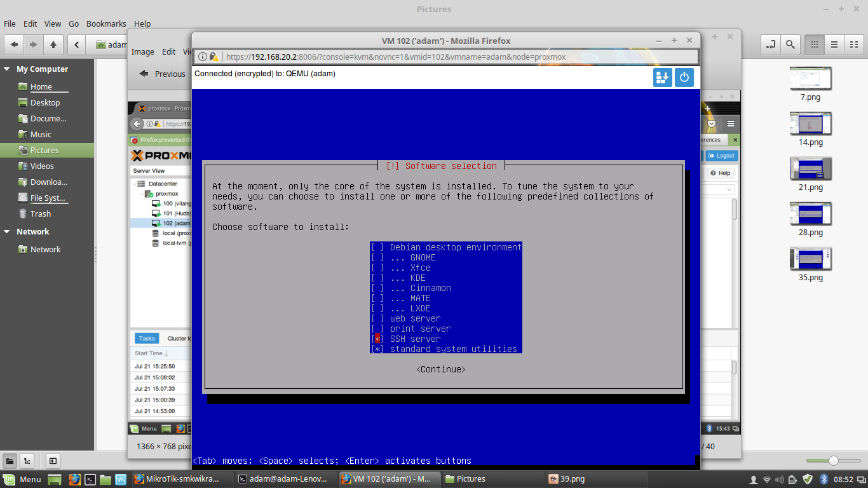
Task: Open the Server View dropdown
Action: (161, 170)
